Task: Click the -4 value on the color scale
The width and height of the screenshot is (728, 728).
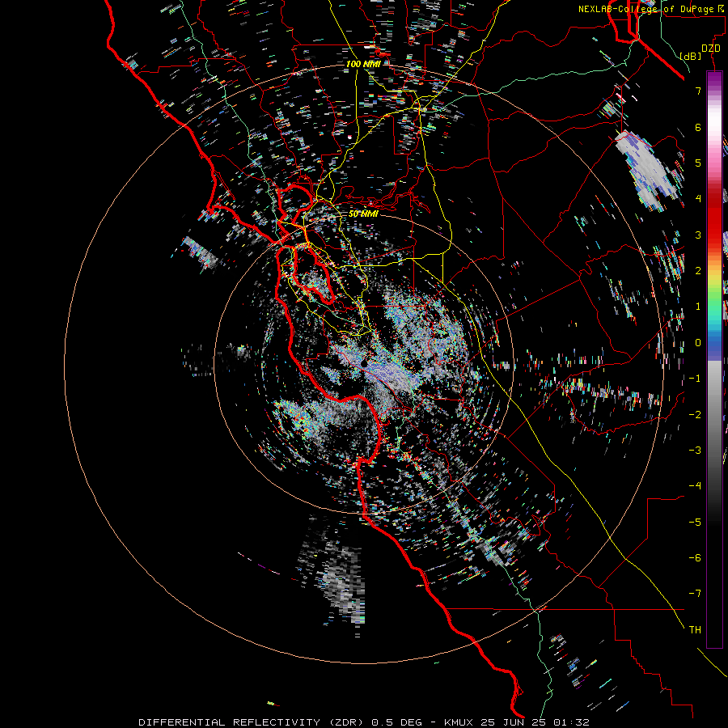Action: tap(695, 486)
